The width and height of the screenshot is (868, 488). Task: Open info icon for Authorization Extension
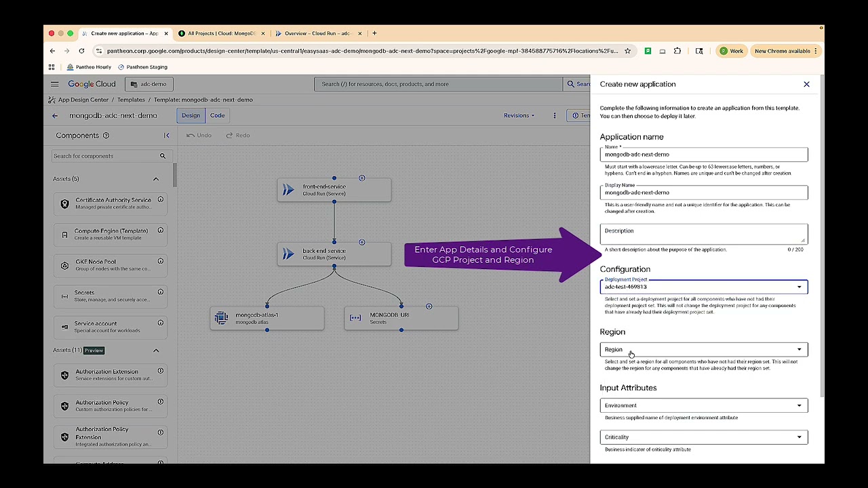click(161, 371)
